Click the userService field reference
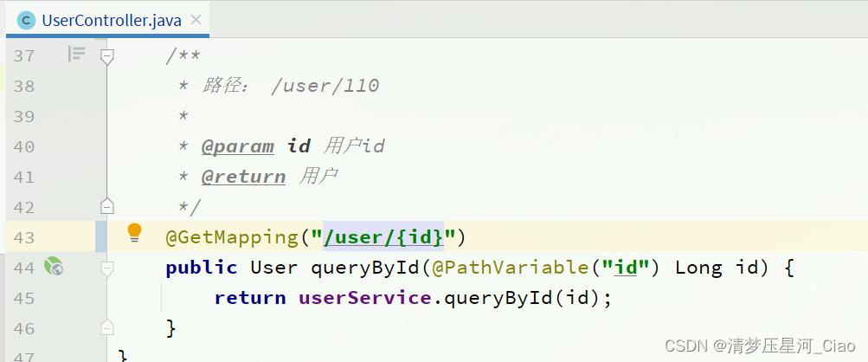 click(365, 298)
